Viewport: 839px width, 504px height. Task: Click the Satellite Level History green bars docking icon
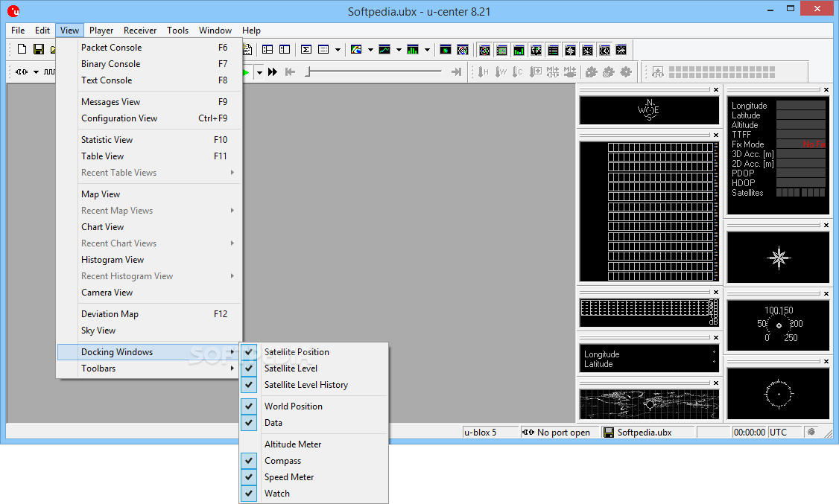point(519,50)
